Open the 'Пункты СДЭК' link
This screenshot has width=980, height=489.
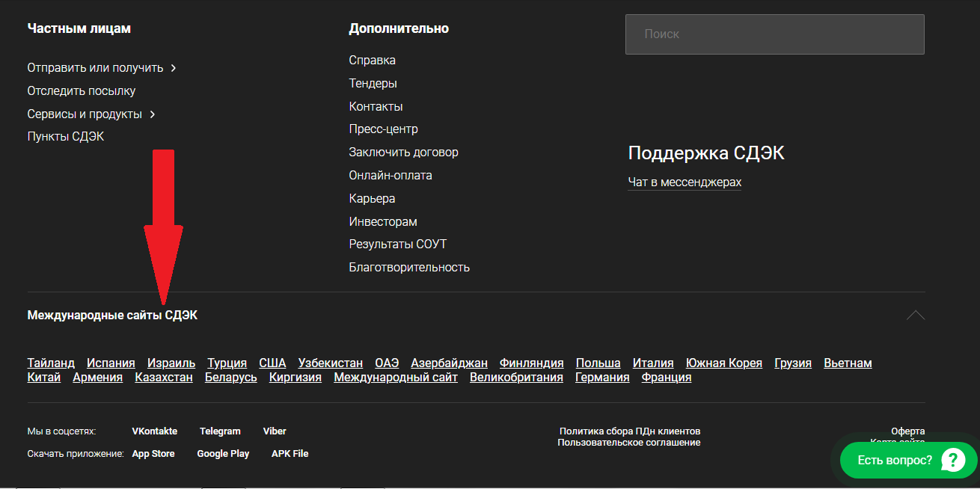coord(66,137)
